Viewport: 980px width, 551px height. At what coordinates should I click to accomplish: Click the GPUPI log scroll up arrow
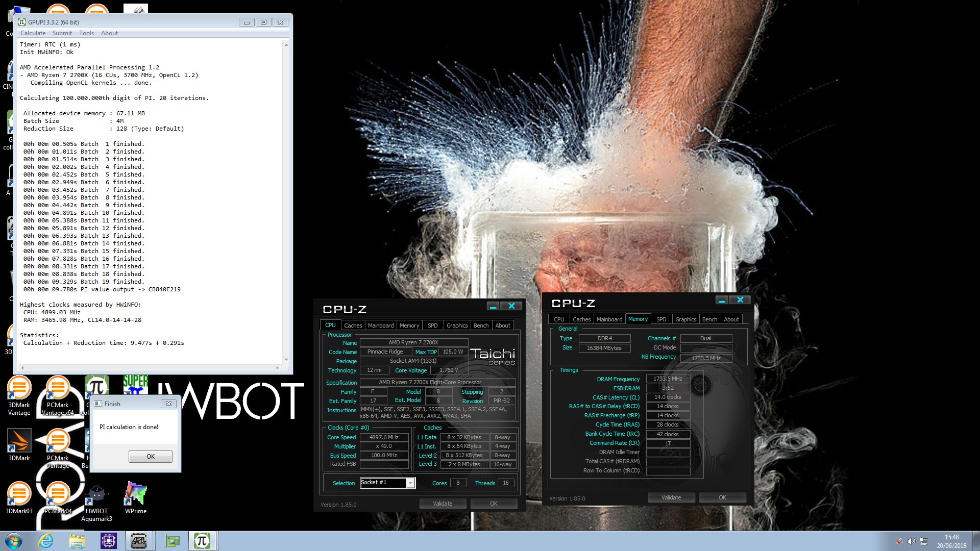[x=286, y=45]
